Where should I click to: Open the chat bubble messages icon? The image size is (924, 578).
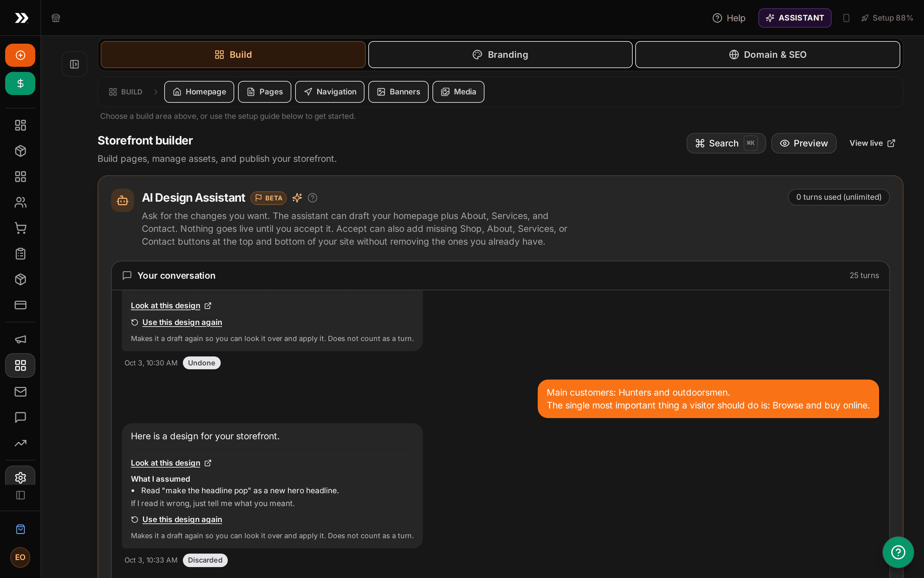click(20, 417)
